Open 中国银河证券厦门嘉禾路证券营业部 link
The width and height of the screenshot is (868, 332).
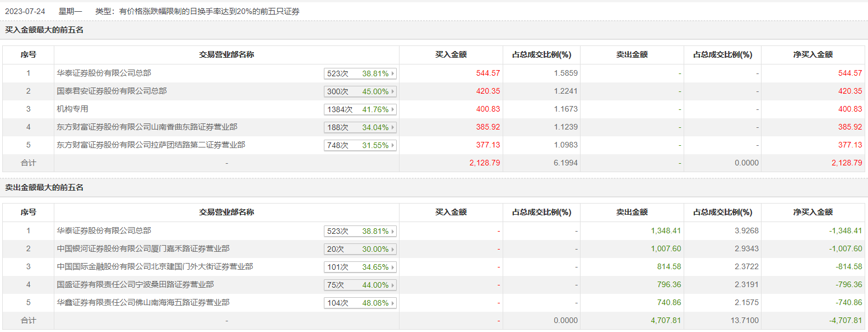(143, 248)
